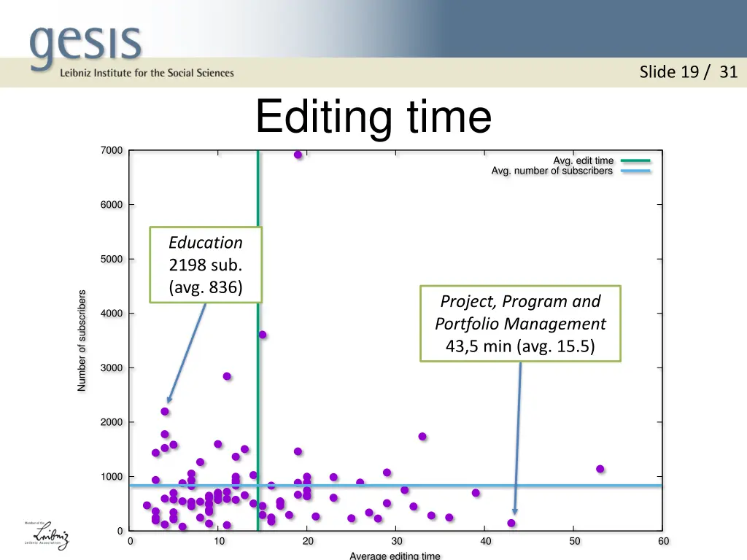Click the x-axis tick label 30
This screenshot has width=747, height=560.
[397, 542]
